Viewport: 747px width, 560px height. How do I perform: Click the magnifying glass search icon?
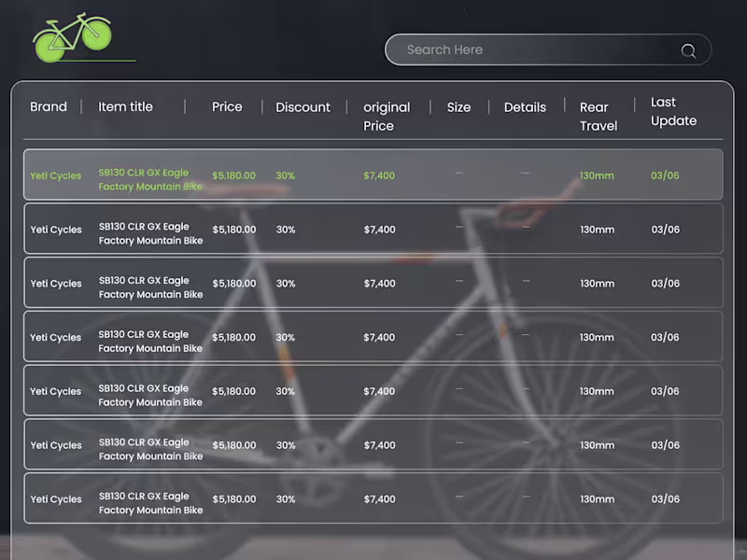pos(688,50)
